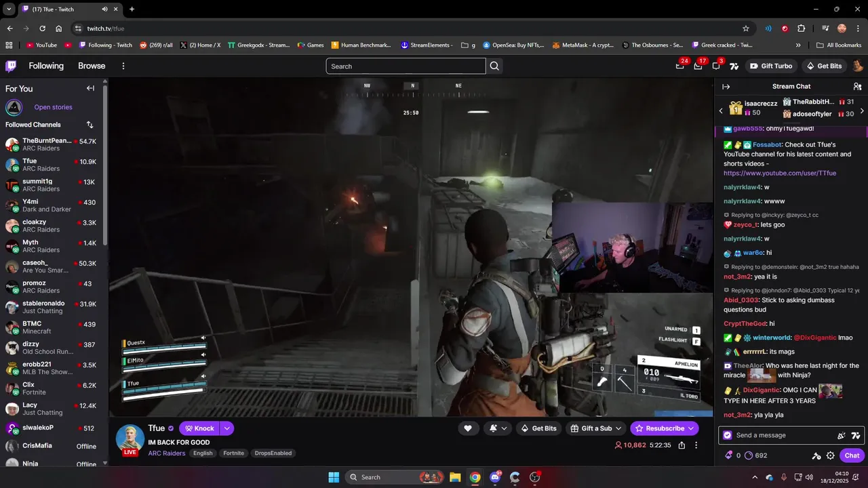This screenshot has height=488, width=868.
Task: Open the user avatar menu in top right
Action: 858,66
